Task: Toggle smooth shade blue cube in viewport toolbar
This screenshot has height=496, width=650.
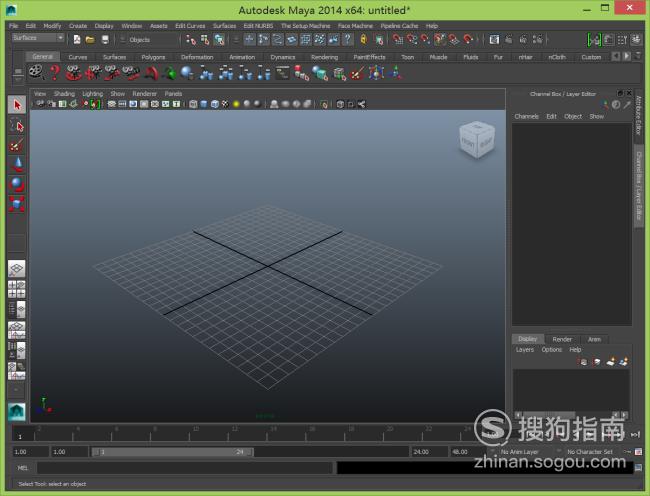Action: (204, 104)
